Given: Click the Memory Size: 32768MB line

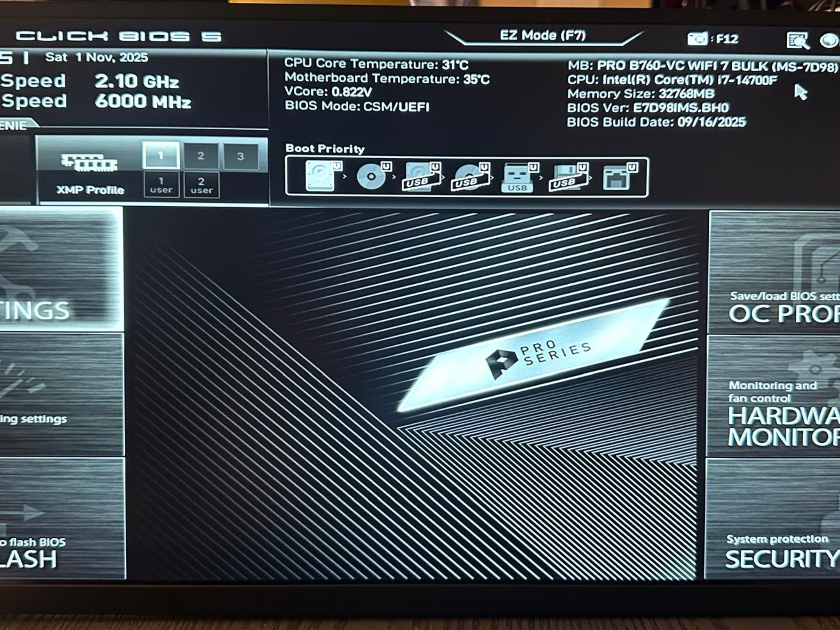Looking at the screenshot, I should pyautogui.click(x=641, y=94).
